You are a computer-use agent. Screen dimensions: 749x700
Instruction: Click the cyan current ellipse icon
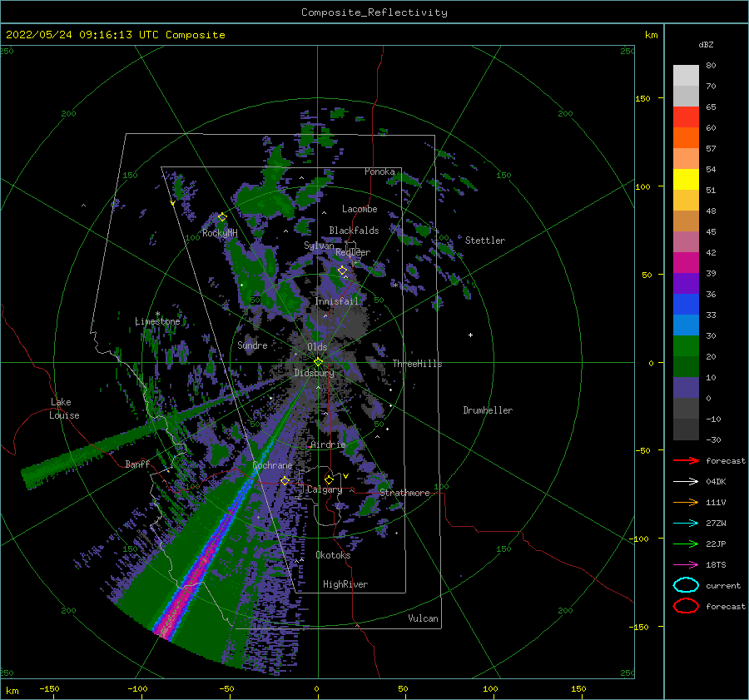[686, 585]
